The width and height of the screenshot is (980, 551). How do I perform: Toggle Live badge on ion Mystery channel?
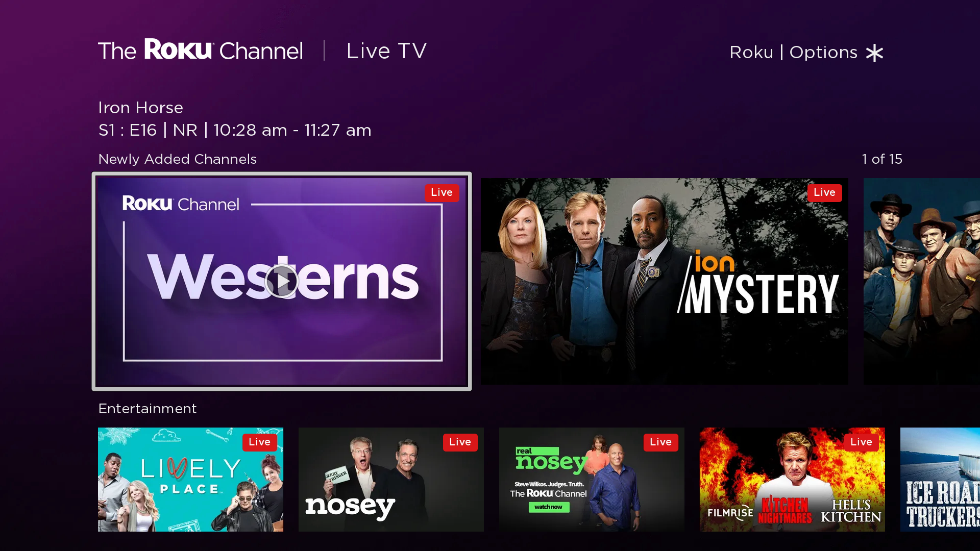[x=823, y=192]
